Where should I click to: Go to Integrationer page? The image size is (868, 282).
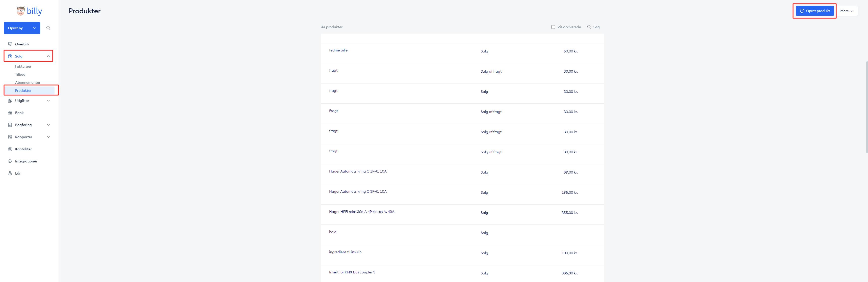[26, 161]
